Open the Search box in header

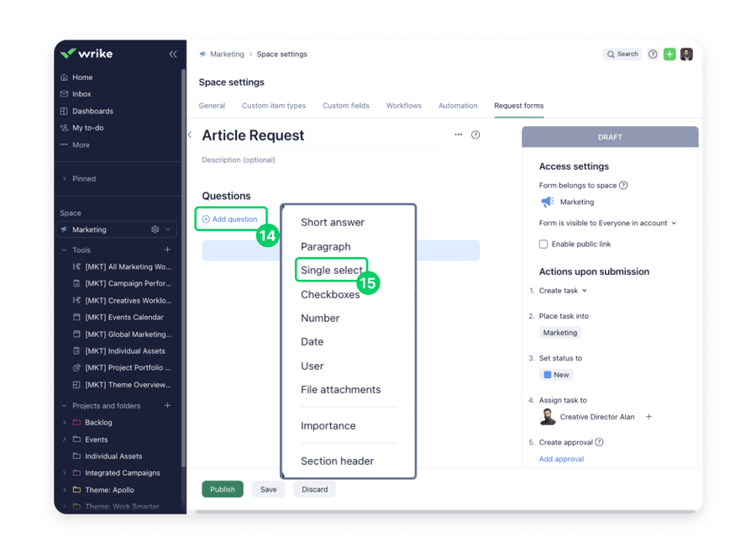click(622, 54)
